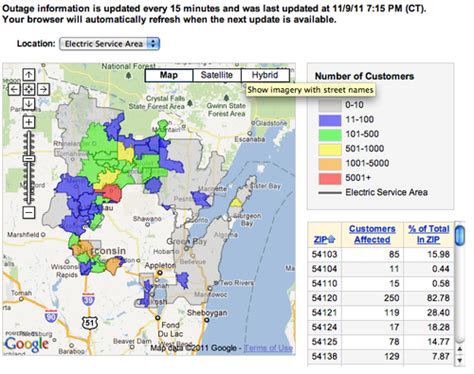Sort the table by Customers Affected
Viewport: 474px width, 374px height.
click(x=372, y=234)
